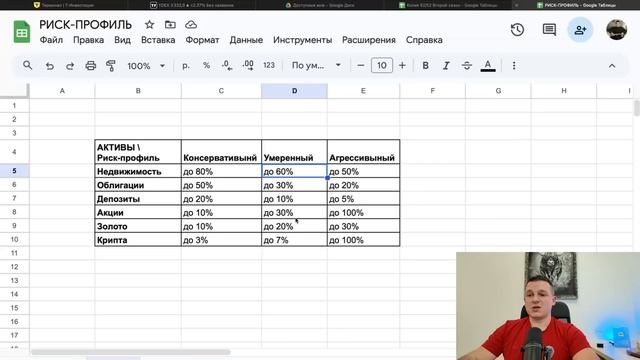Format the cell as percent

coord(207,66)
